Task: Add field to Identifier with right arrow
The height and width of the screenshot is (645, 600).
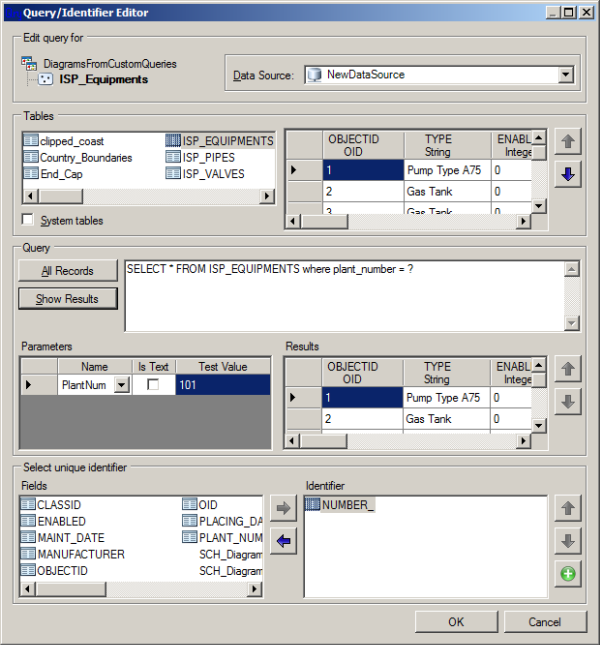Action: pos(283,508)
